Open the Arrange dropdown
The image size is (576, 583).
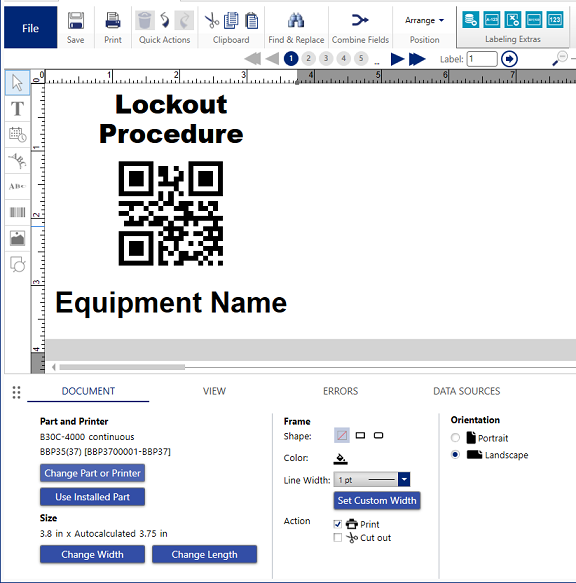click(x=424, y=20)
